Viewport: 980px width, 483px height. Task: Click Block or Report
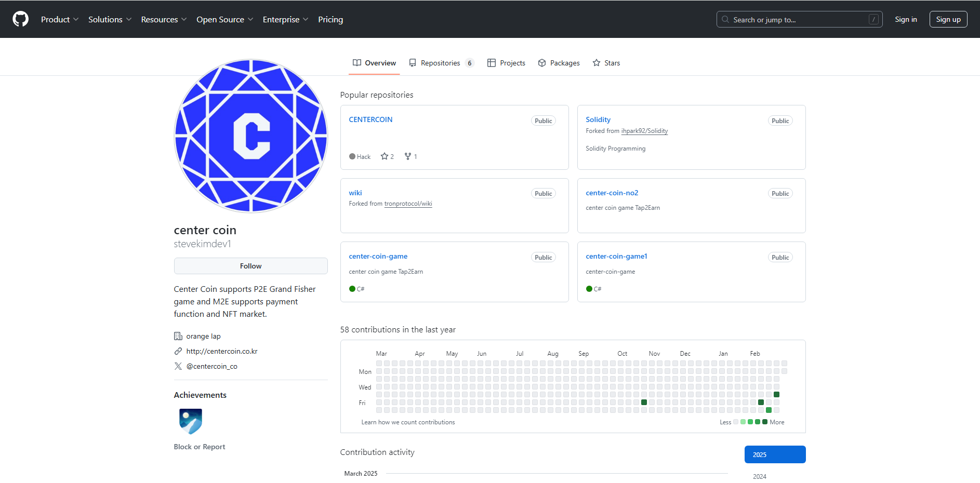pyautogui.click(x=200, y=447)
